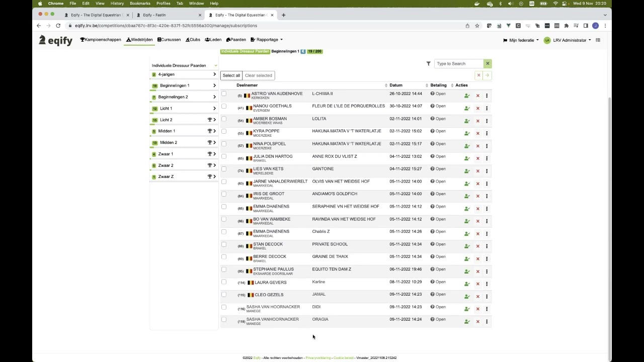Tick the checkbox for Cleo Gezels
Viewport: 644px width, 362px height.
pos(224,295)
